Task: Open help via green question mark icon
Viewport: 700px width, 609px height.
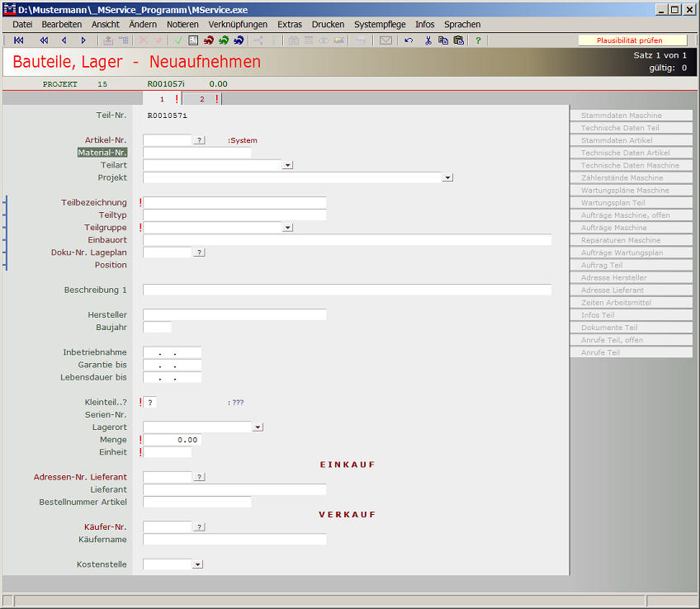Action: (x=478, y=40)
